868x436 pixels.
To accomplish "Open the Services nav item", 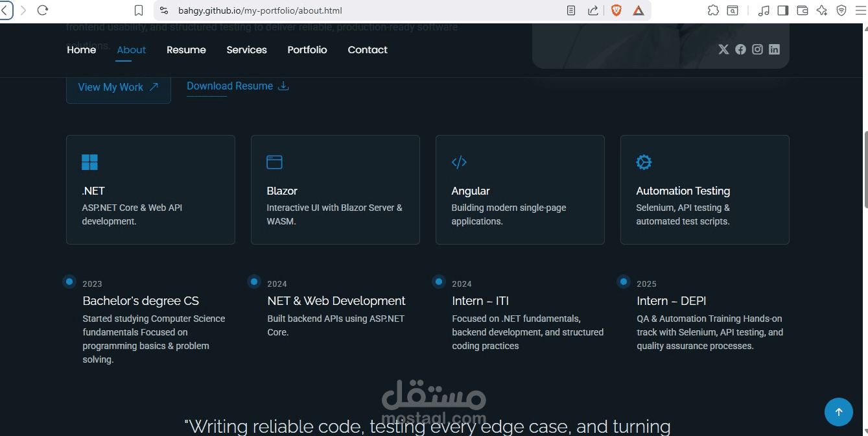I will click(x=246, y=50).
